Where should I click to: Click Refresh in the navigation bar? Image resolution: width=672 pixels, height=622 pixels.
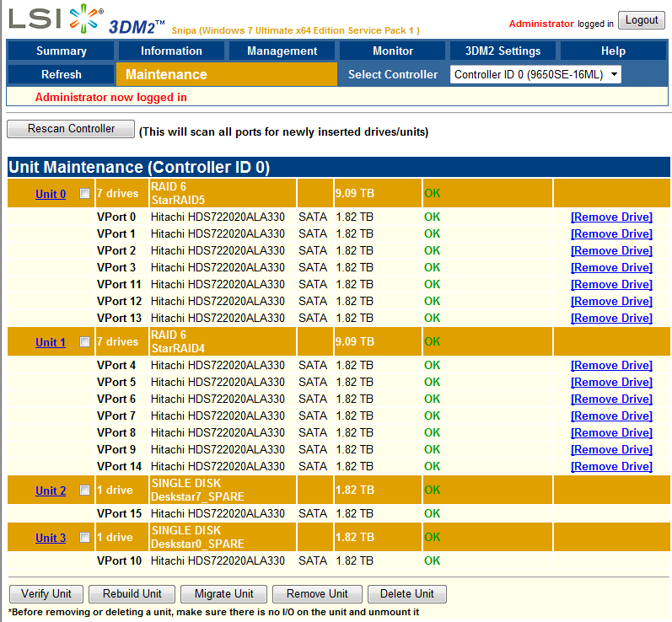click(61, 75)
